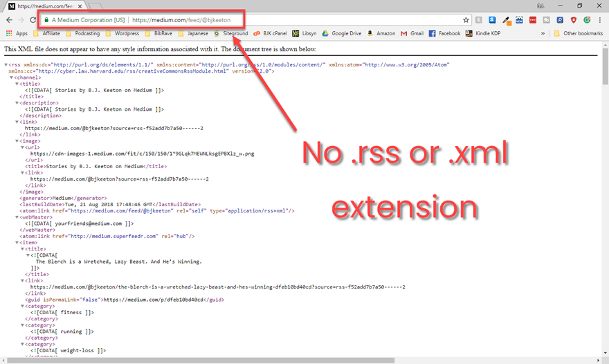Collapse the link node containing the-blerch-is-a-wretched URL
The height and width of the screenshot is (364, 609).
pyautogui.click(x=22, y=280)
